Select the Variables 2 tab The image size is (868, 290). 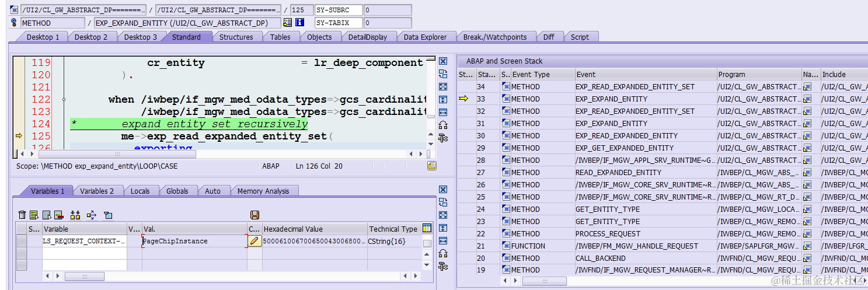pyautogui.click(x=96, y=191)
